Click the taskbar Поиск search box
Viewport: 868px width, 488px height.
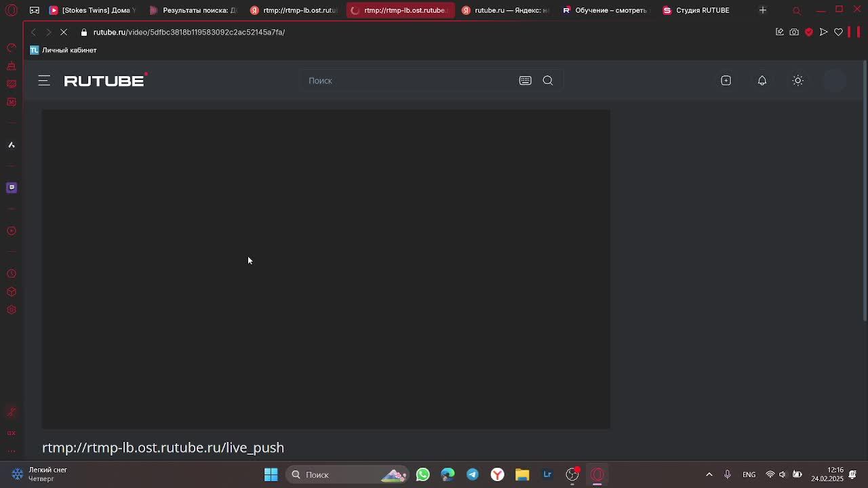click(x=348, y=474)
